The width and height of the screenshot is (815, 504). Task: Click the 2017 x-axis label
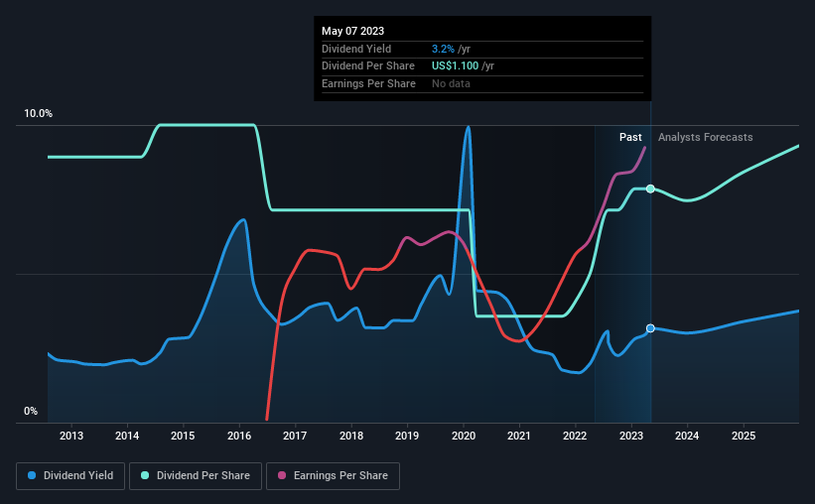coord(295,436)
